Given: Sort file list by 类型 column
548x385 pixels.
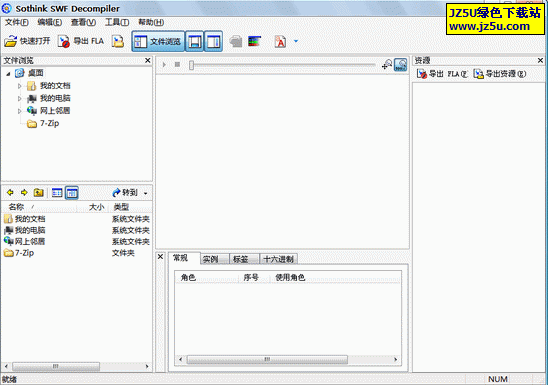Looking at the screenshot, I should coord(131,207).
